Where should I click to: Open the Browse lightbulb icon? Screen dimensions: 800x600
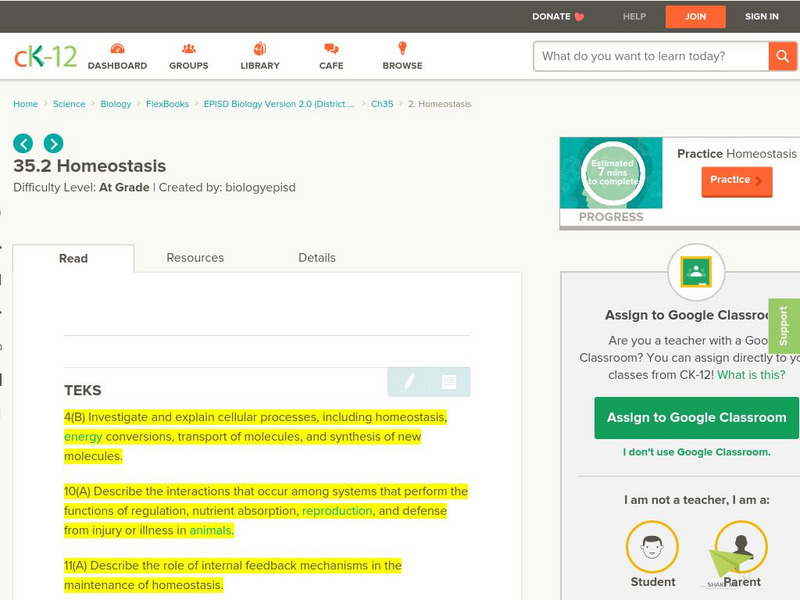[x=403, y=48]
